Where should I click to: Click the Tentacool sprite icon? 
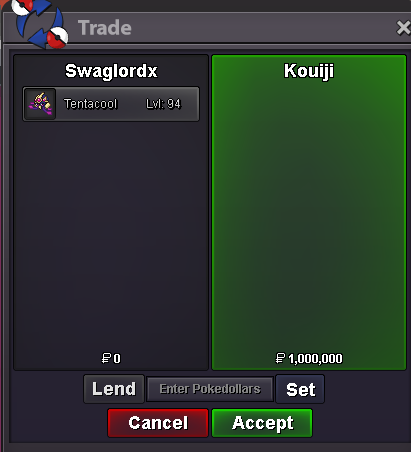(x=40, y=104)
